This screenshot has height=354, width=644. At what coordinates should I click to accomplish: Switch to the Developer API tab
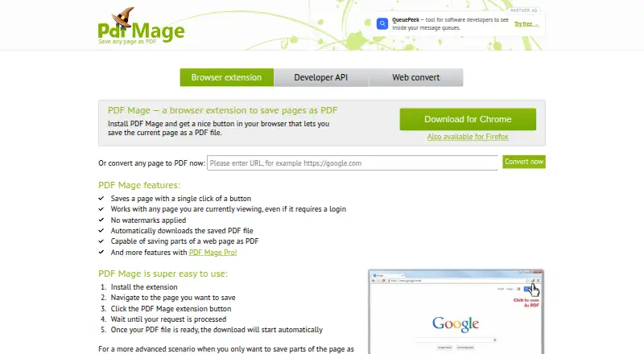pos(321,77)
